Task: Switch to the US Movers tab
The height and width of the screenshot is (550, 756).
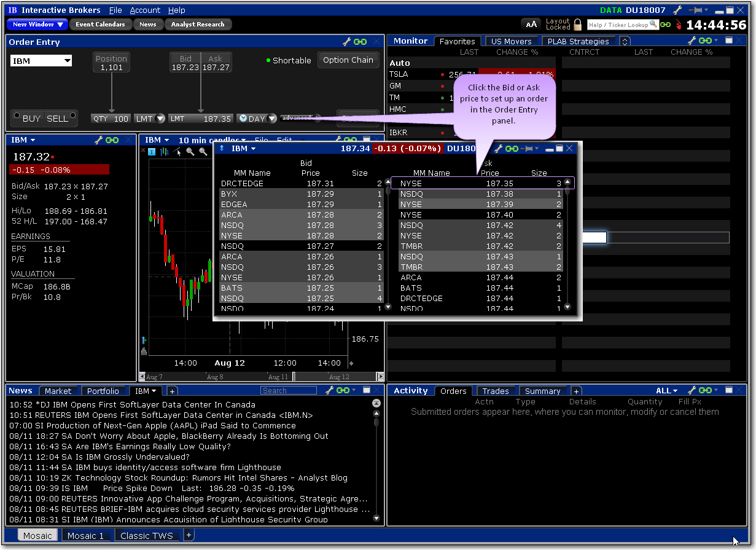Action: (x=511, y=41)
